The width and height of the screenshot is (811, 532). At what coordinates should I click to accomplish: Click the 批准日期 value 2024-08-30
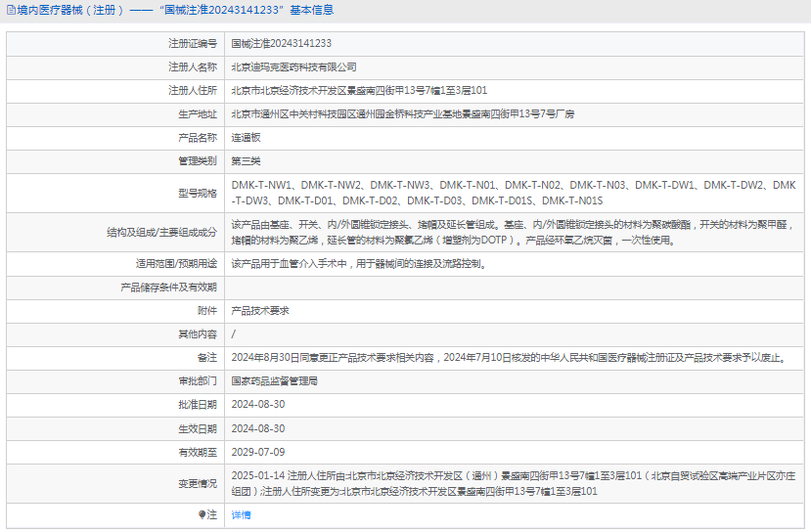tap(257, 404)
